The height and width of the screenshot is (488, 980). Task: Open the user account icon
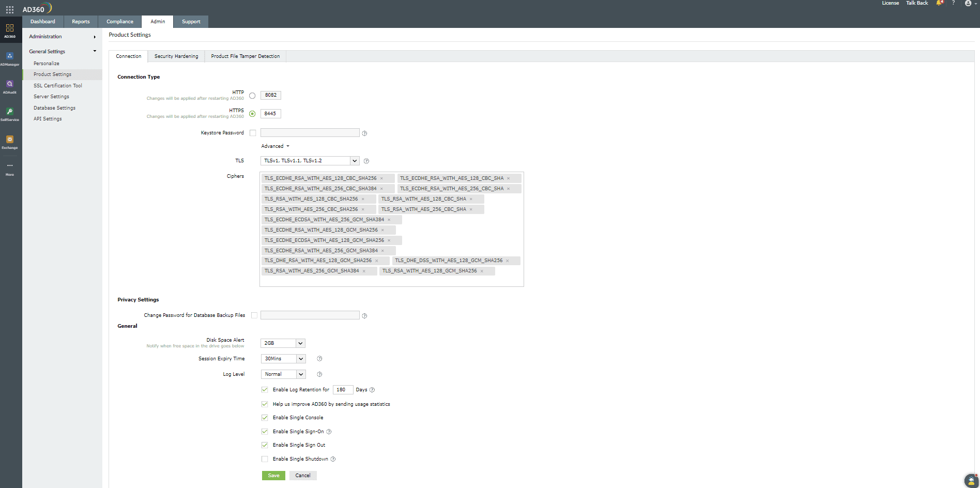click(968, 3)
